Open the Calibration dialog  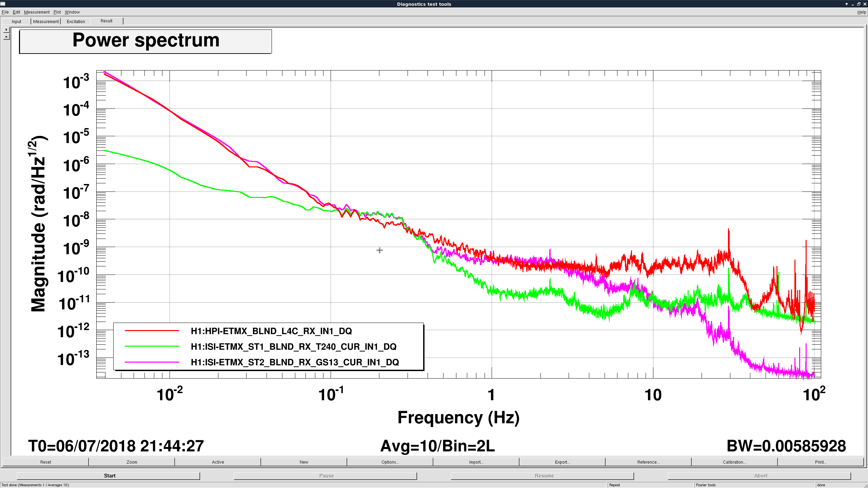(x=734, y=462)
